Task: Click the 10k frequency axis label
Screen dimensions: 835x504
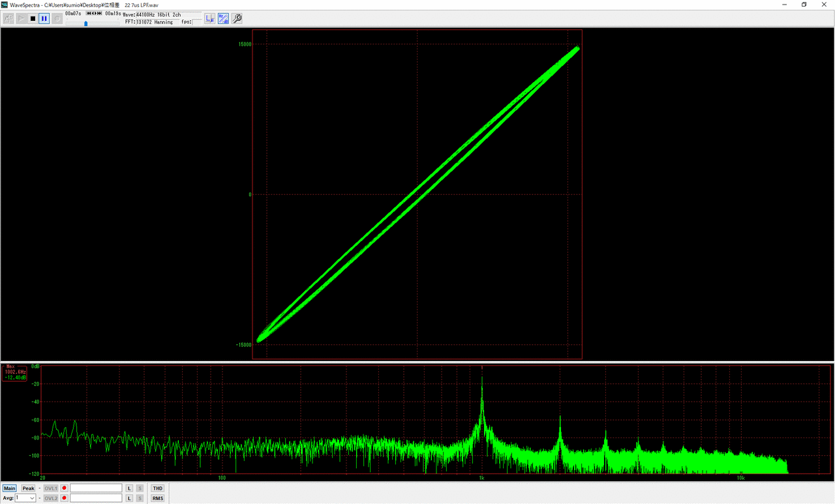Action: pos(741,478)
